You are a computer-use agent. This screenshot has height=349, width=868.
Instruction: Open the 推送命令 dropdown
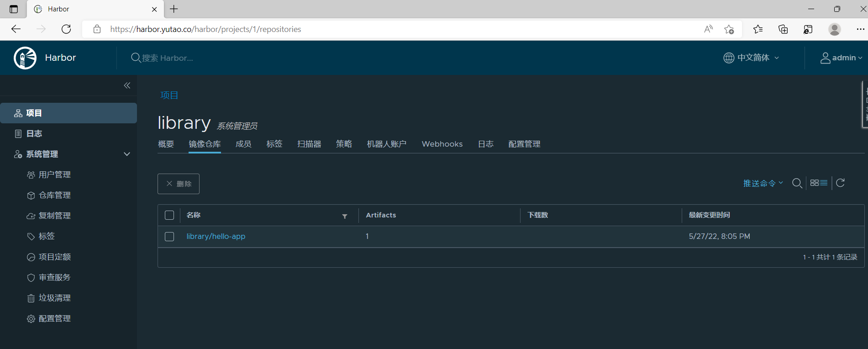click(x=763, y=183)
